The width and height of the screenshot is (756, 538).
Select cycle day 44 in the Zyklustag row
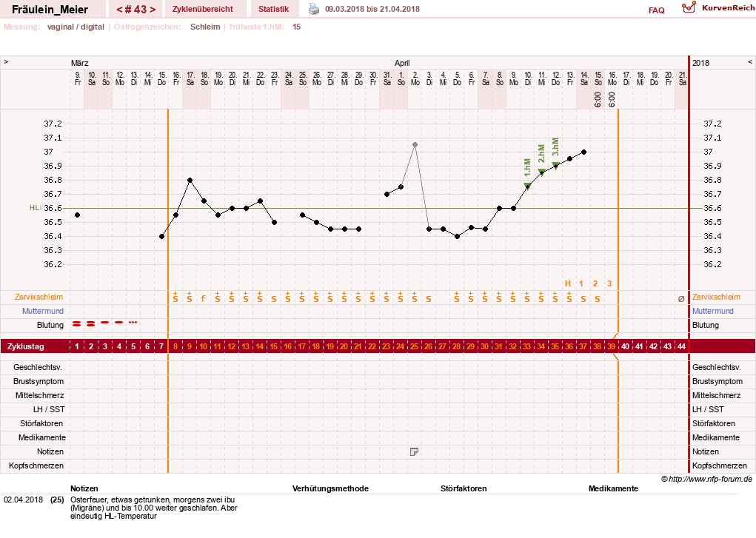[681, 346]
